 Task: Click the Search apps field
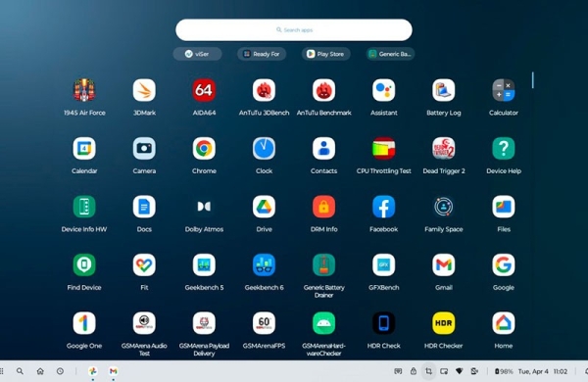point(294,30)
